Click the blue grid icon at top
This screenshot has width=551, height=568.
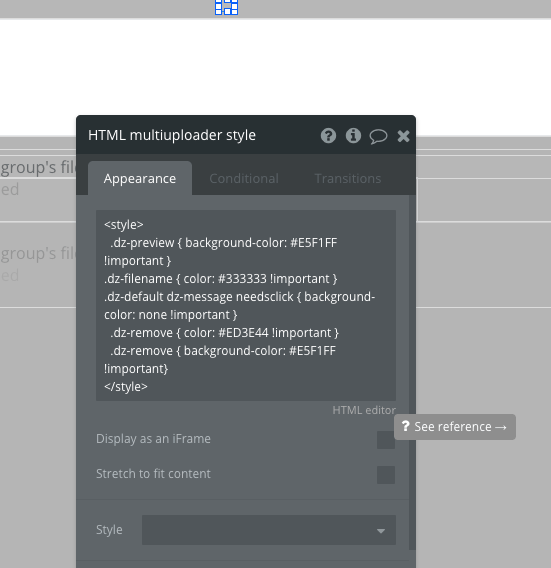tap(226, 7)
